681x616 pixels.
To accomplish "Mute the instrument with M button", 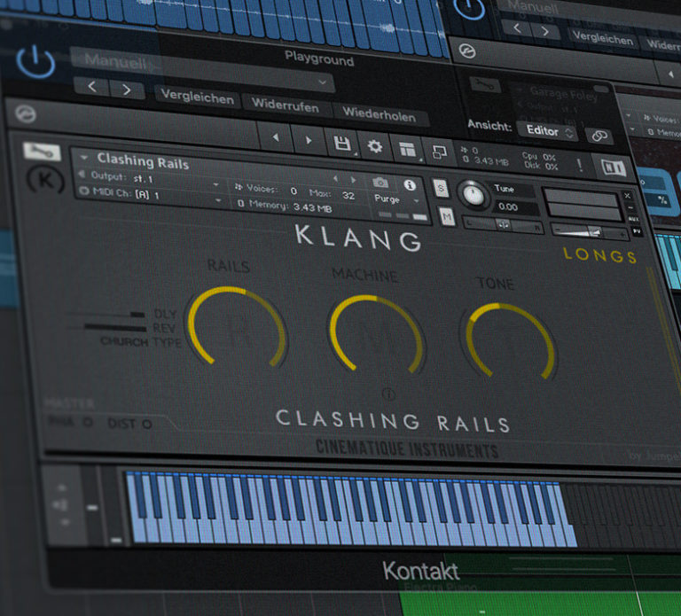I will (447, 215).
